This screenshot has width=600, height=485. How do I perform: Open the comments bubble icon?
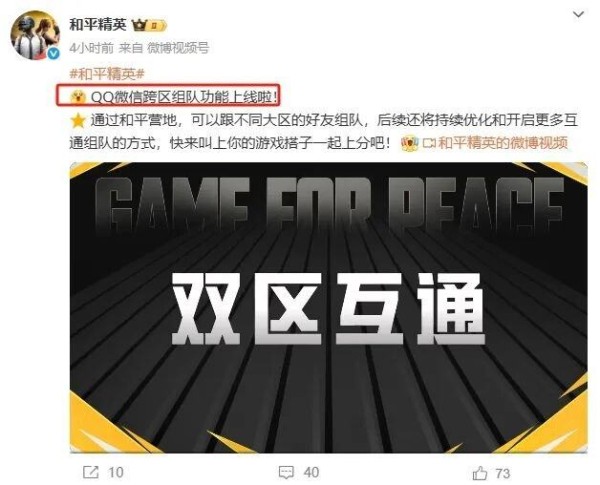pyautogui.click(x=286, y=472)
